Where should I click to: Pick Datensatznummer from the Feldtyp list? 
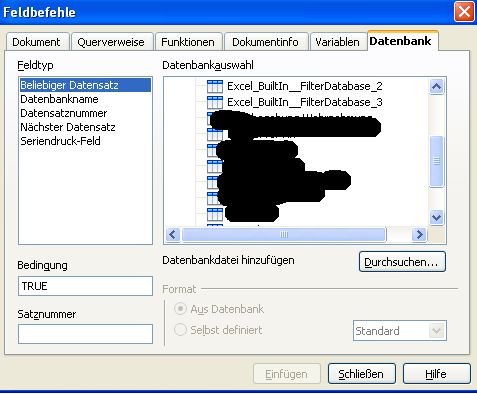tap(85, 113)
